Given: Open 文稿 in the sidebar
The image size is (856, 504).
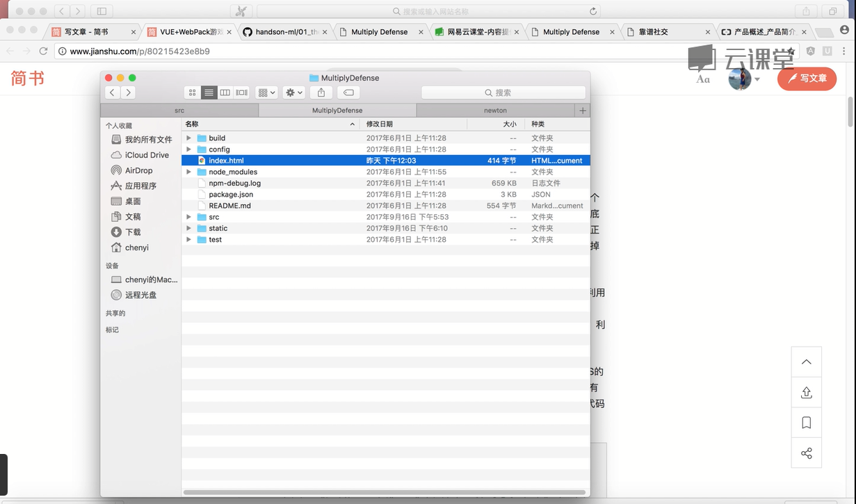Looking at the screenshot, I should (x=126, y=217).
